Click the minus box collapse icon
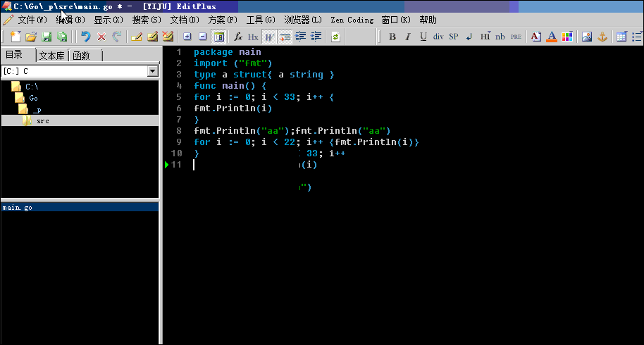Screen dimensions: 644x345 [x=203, y=37]
